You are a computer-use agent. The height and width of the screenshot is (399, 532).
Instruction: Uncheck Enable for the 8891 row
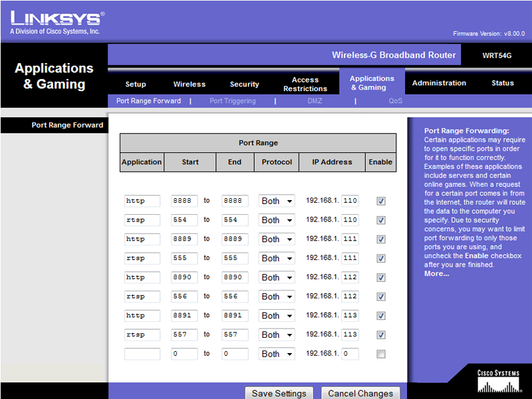pos(381,316)
